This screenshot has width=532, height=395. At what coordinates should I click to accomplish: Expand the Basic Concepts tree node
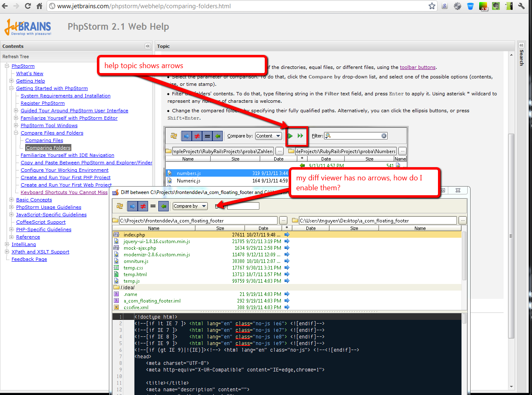click(x=12, y=200)
